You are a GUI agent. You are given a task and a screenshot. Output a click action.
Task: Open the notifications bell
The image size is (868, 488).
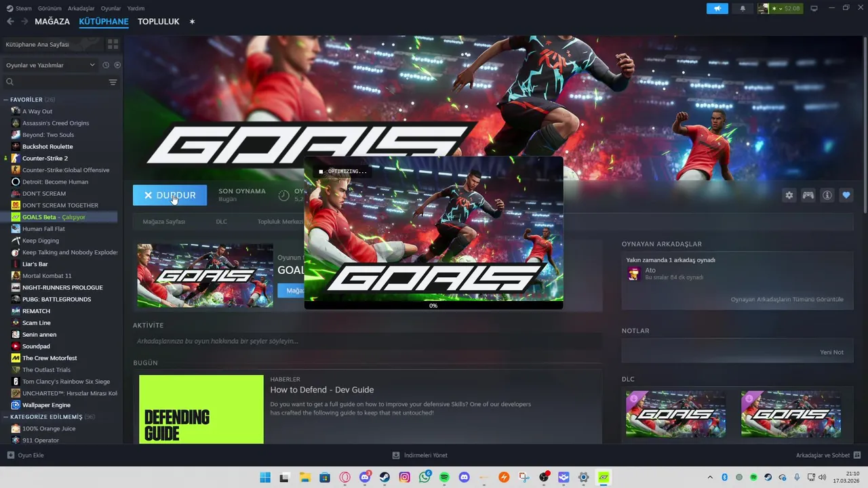click(x=743, y=8)
